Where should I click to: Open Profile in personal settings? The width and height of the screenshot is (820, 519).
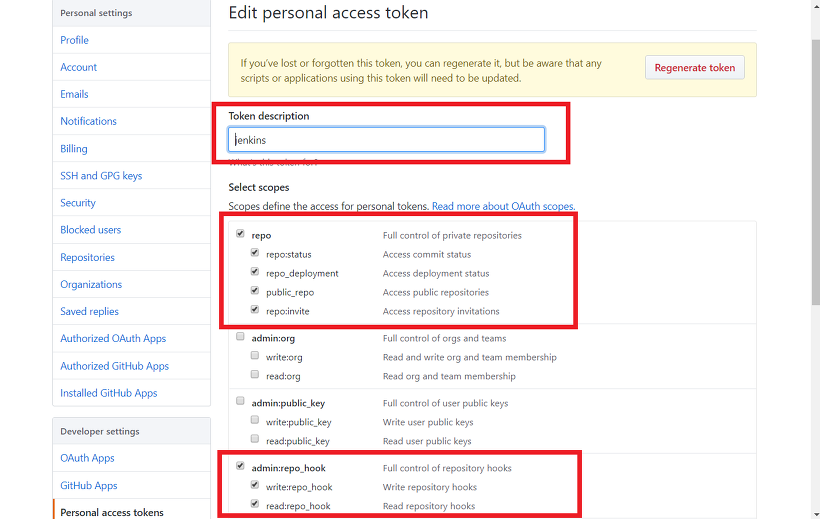[74, 40]
